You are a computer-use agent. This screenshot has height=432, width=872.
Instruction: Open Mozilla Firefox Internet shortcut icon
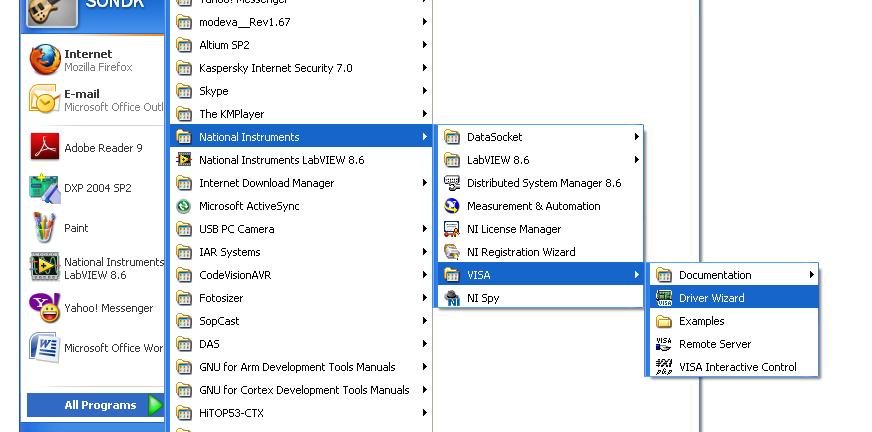[45, 59]
